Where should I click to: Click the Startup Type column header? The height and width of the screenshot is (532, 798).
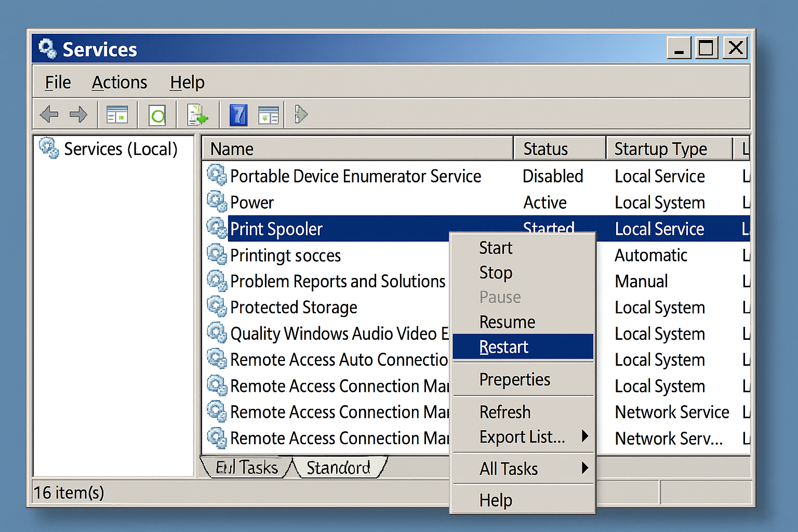pos(660,149)
